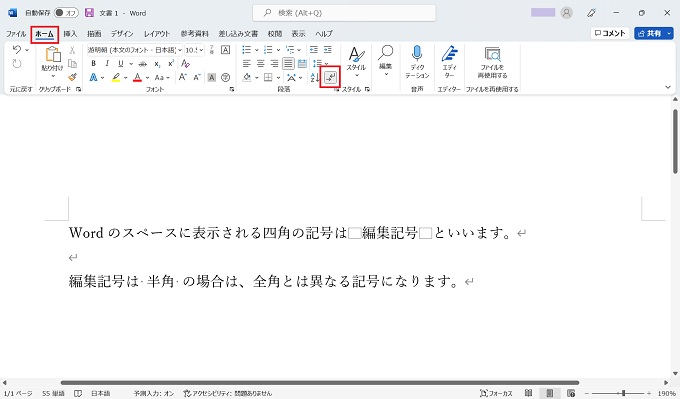Align text right
Image resolution: width=680 pixels, height=399 pixels.
[274, 64]
